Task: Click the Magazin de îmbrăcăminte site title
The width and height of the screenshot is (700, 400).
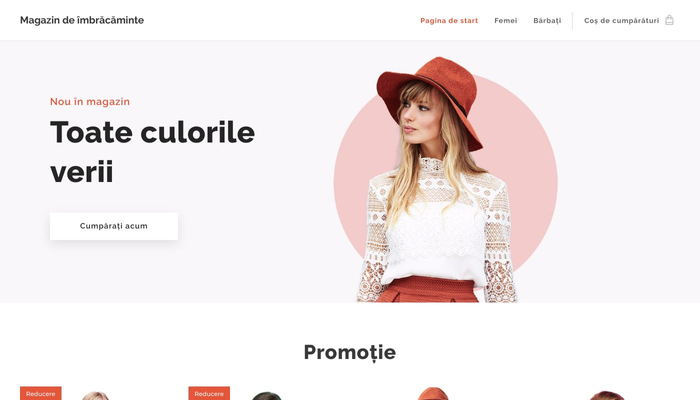Action: 82,20
